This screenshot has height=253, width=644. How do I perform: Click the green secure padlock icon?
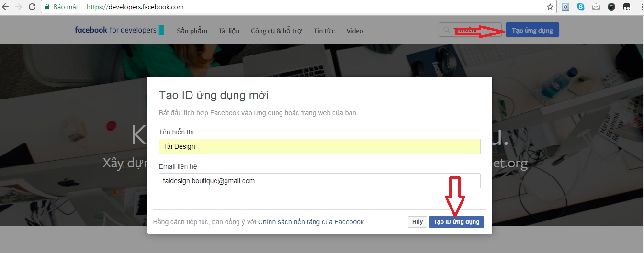pos(47,7)
